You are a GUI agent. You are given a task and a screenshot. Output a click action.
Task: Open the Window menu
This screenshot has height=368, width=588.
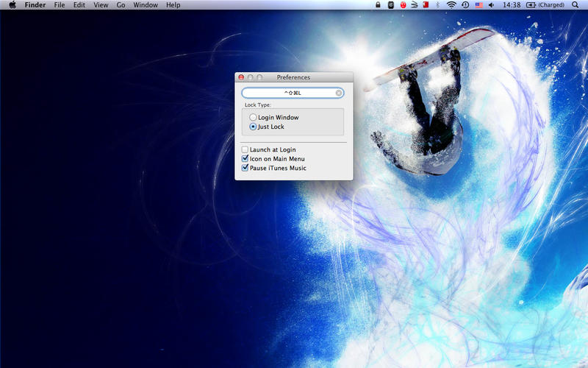click(146, 5)
